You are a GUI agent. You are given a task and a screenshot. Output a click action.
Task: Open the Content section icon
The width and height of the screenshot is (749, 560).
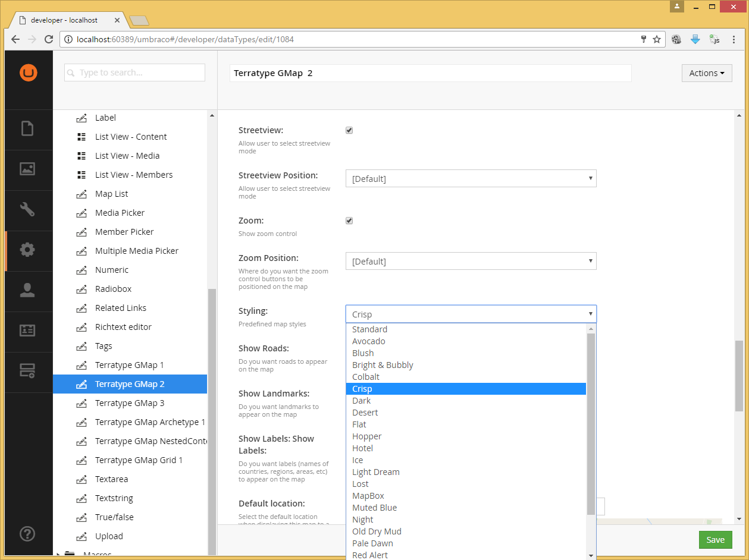pos(27,129)
